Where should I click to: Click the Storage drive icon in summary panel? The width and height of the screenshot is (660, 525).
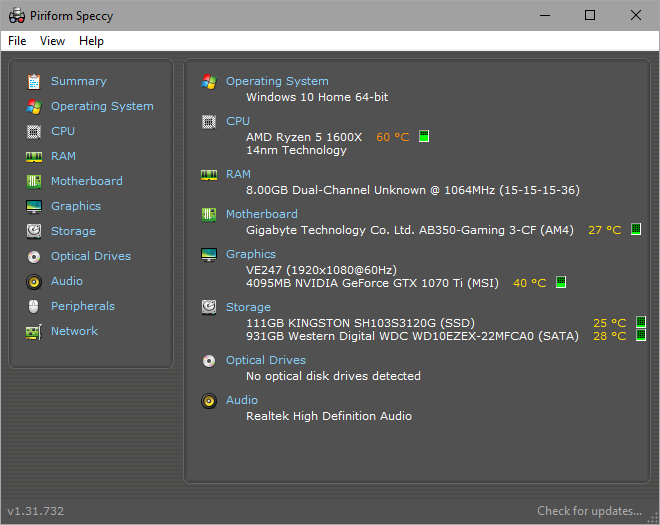click(209, 307)
